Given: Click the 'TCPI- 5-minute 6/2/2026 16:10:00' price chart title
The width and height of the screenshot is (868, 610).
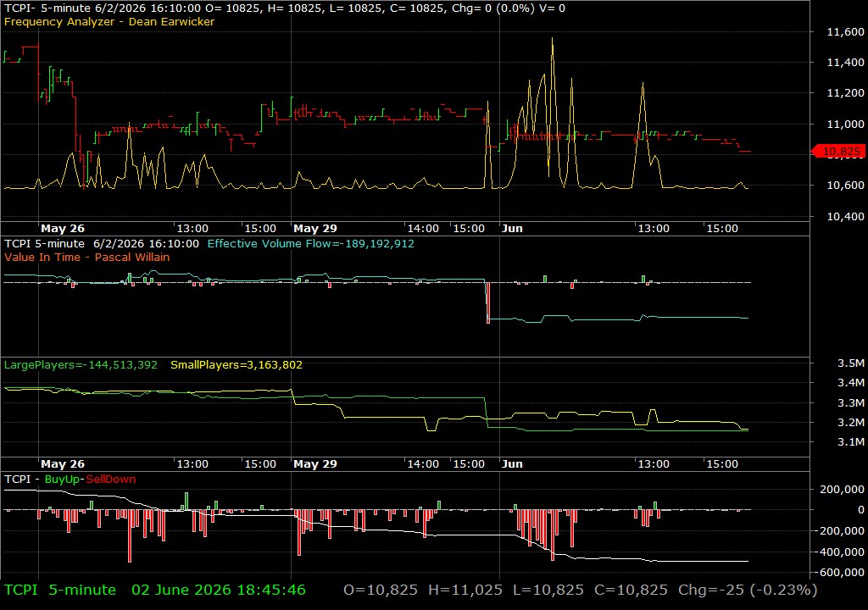Looking at the screenshot, I should click(x=103, y=8).
